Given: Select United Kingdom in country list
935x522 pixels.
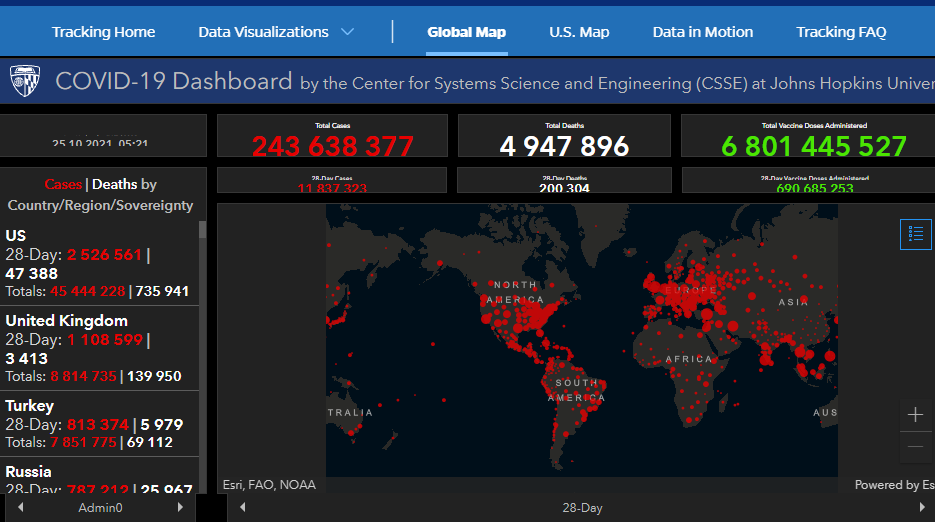Looking at the screenshot, I should pyautogui.click(x=99, y=348).
